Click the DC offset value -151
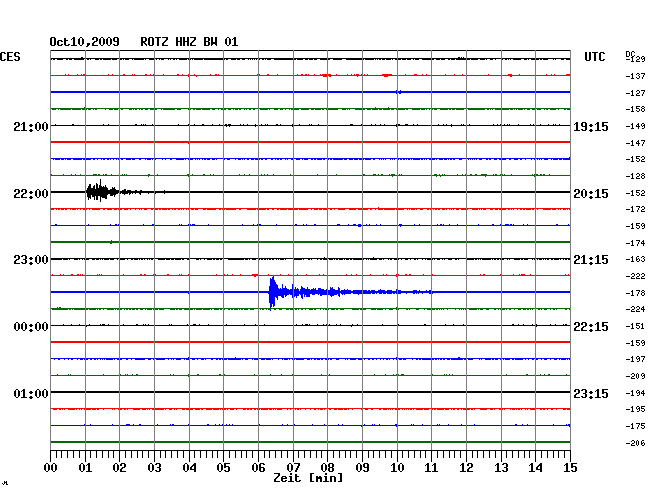 tap(635, 326)
